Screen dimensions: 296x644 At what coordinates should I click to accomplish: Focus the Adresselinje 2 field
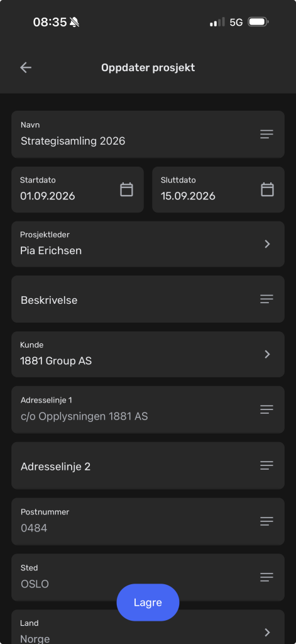[148, 465]
